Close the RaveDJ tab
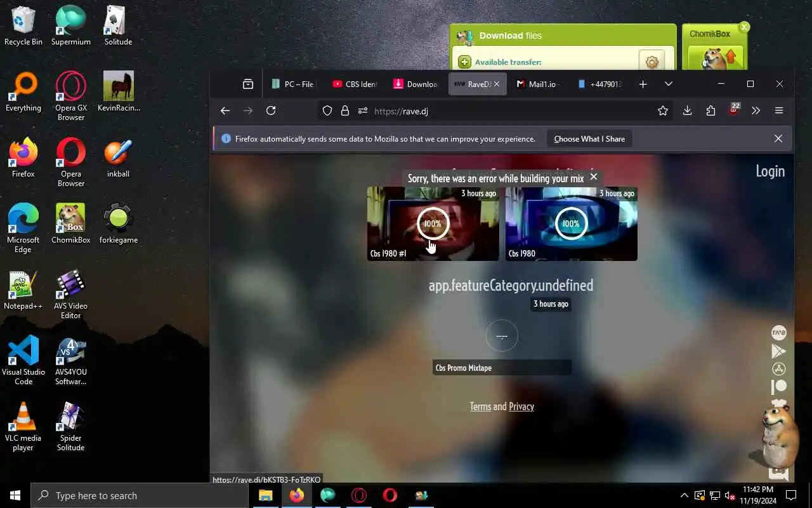The image size is (812, 508). 497,84
